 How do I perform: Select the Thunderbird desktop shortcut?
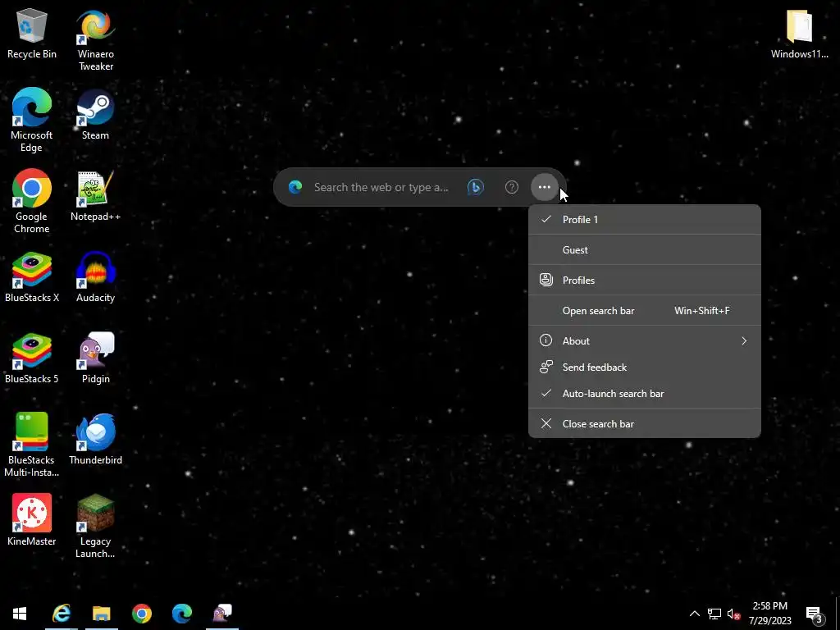(x=95, y=440)
